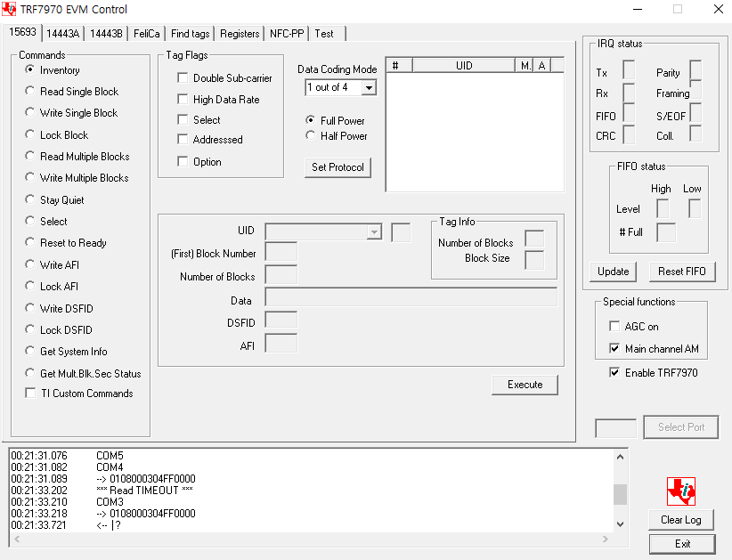Viewport: 732px width, 560px height.
Task: Select Get System Info command
Action: (x=30, y=351)
